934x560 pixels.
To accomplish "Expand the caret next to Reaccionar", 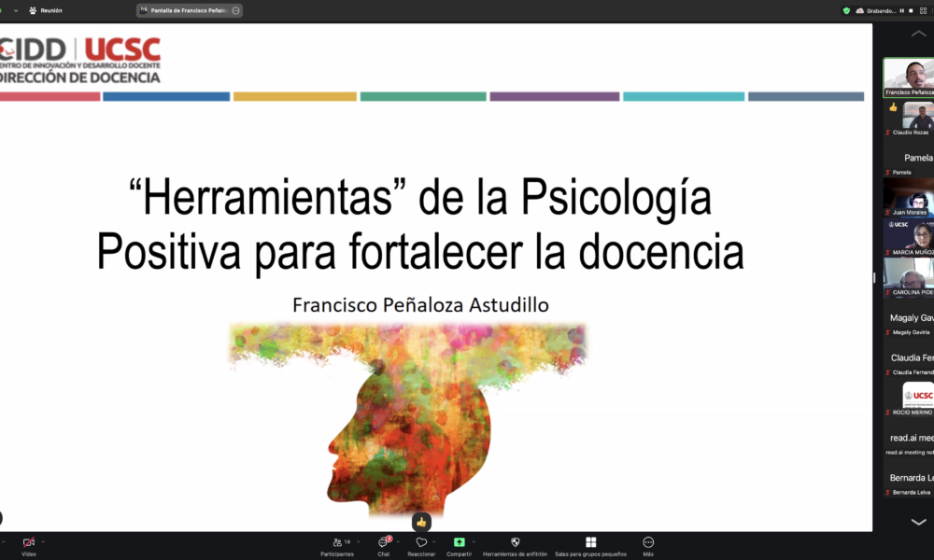I will (434, 542).
